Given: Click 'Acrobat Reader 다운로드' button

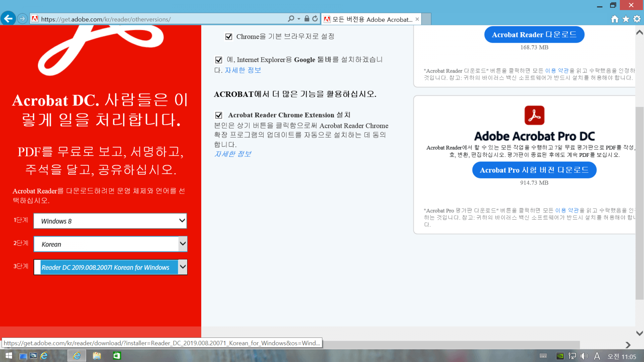Looking at the screenshot, I should 534,35.
